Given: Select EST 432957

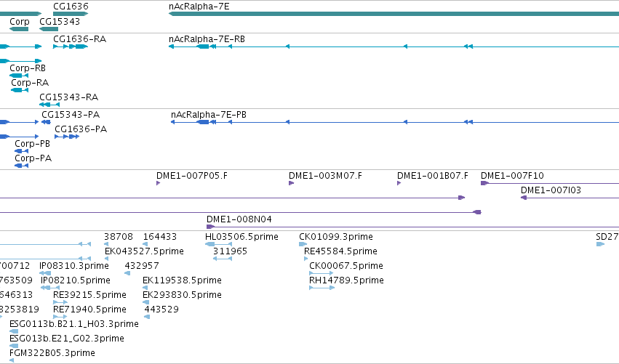Looking at the screenshot, I should click(x=142, y=266).
